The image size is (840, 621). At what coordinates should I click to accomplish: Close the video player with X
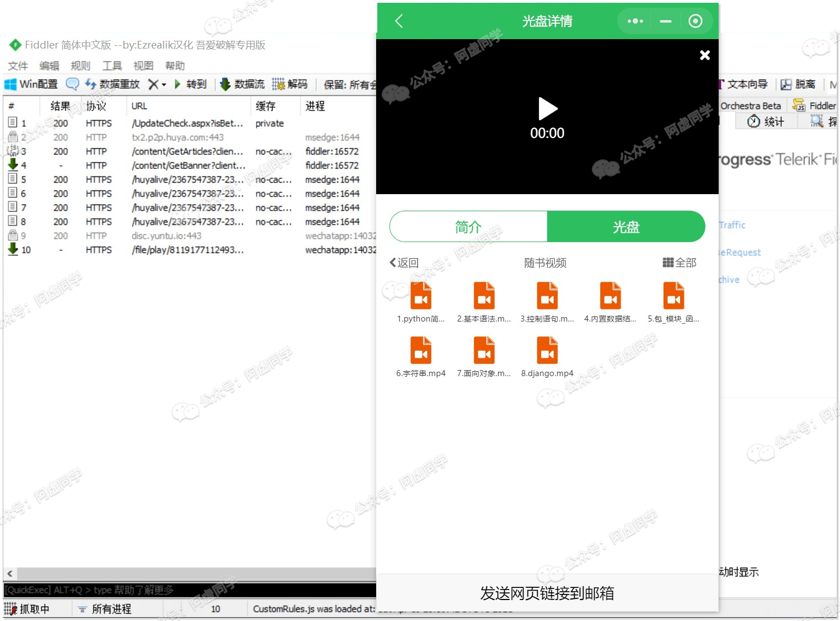pyautogui.click(x=704, y=55)
